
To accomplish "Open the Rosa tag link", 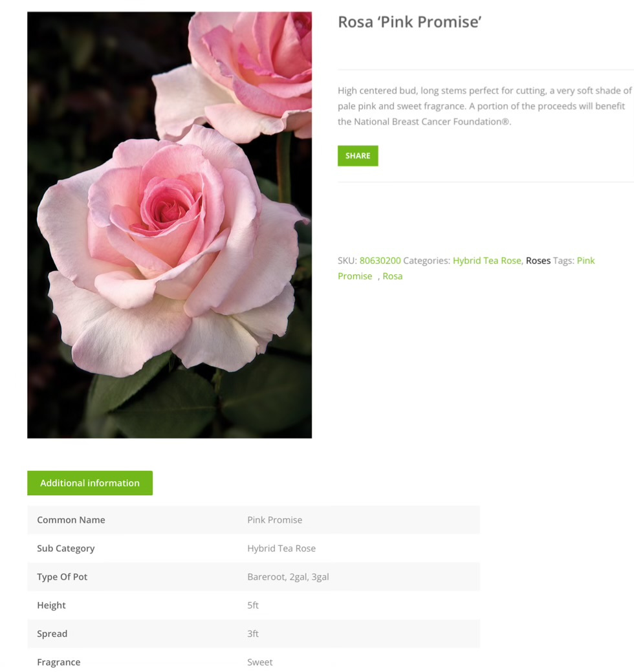I will [x=392, y=276].
